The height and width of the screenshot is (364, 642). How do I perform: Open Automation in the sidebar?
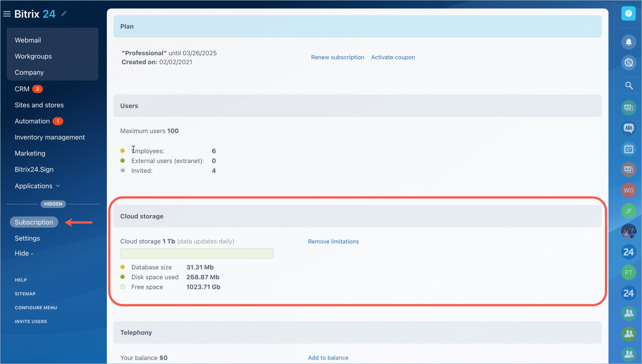point(32,121)
